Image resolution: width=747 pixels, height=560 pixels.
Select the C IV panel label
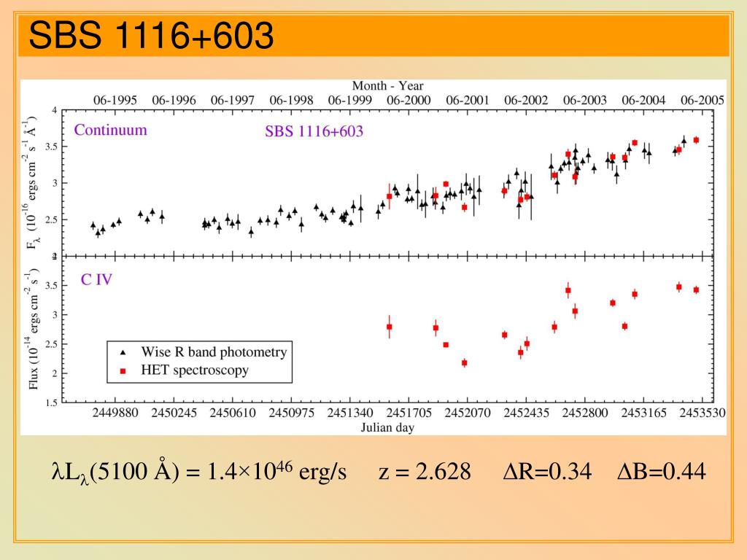click(x=97, y=279)
